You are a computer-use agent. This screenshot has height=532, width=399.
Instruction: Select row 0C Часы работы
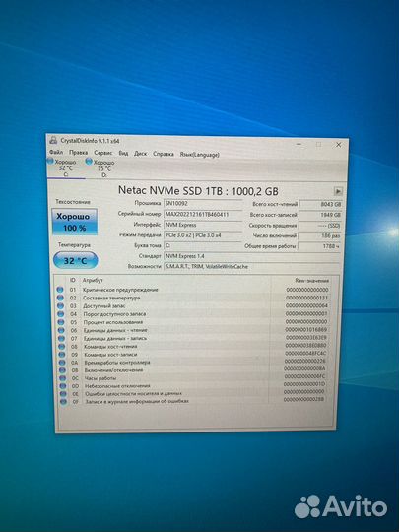click(193, 378)
